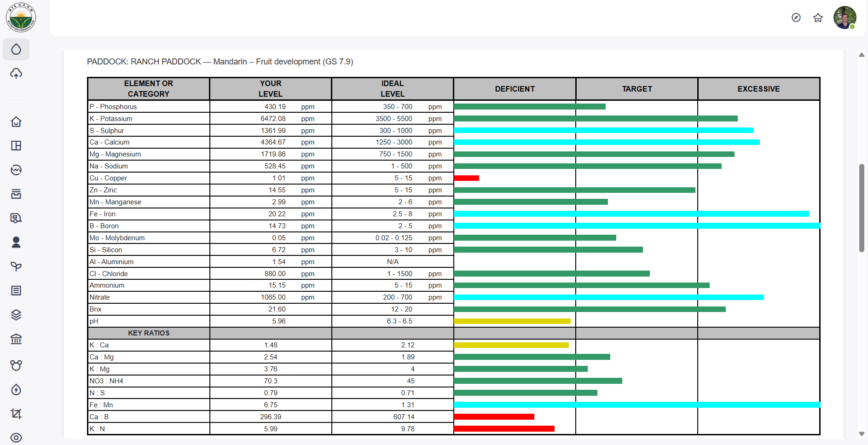Select the 'Zn - Zinc' row label
Screen dimensions: 868x445
click(x=103, y=190)
